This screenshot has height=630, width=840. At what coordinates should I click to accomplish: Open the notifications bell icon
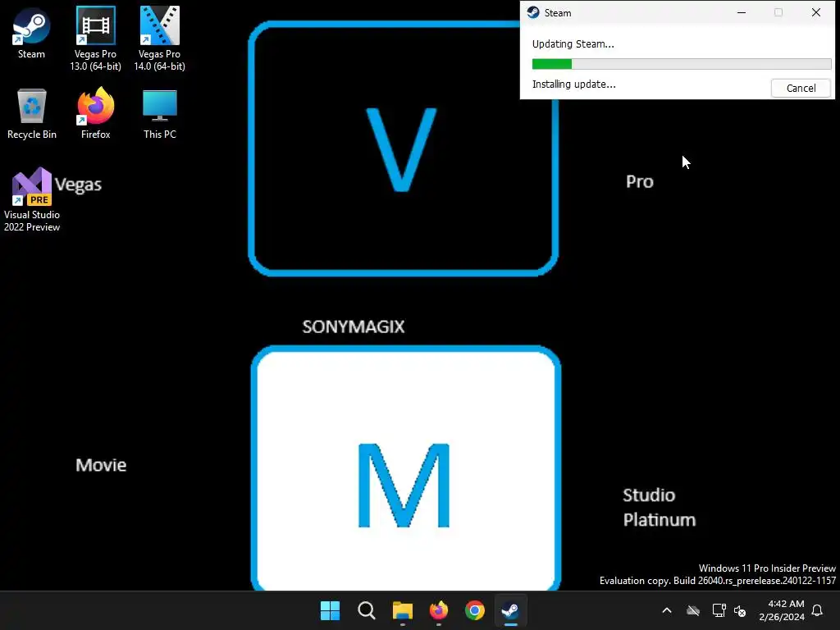coord(818,610)
